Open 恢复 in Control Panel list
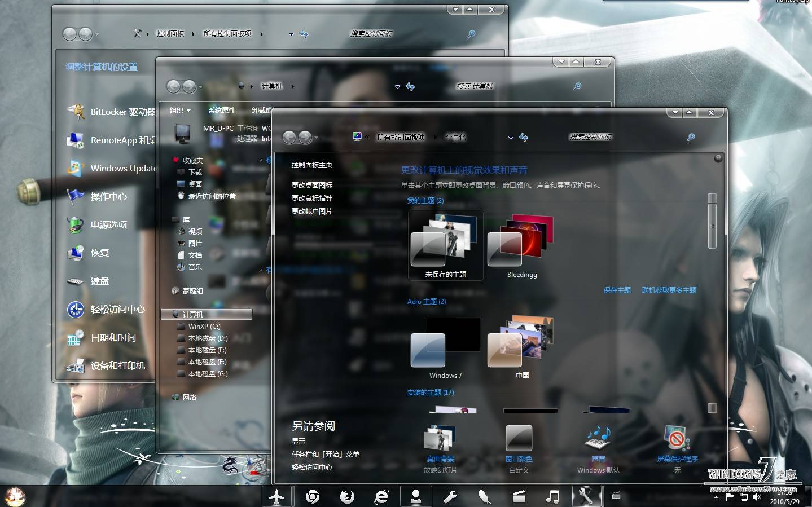 (87, 253)
